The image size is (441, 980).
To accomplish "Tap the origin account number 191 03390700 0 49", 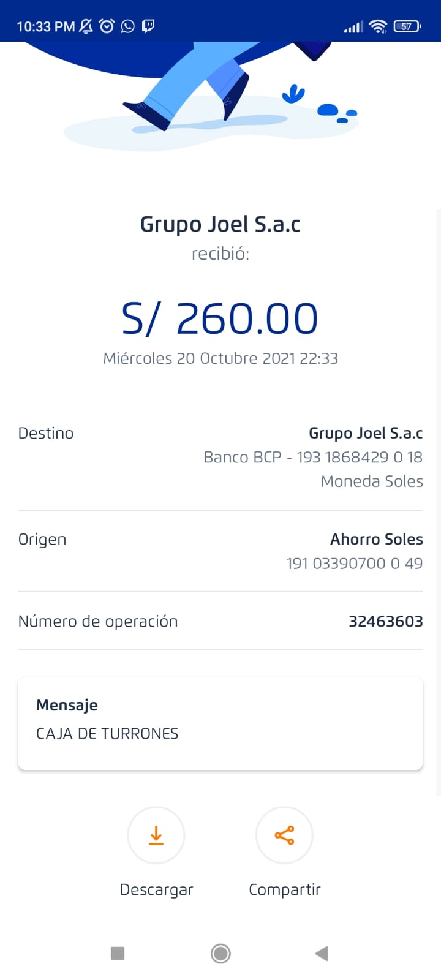I will 354,563.
